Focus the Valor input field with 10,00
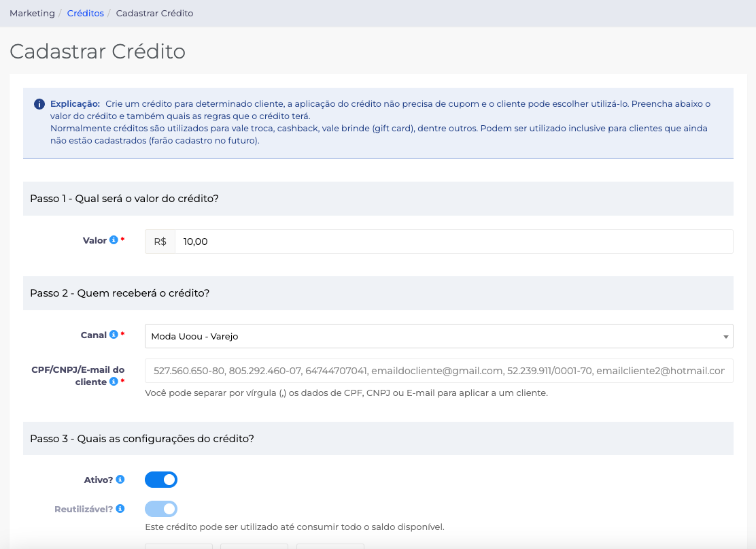This screenshot has height=549, width=756. (453, 242)
